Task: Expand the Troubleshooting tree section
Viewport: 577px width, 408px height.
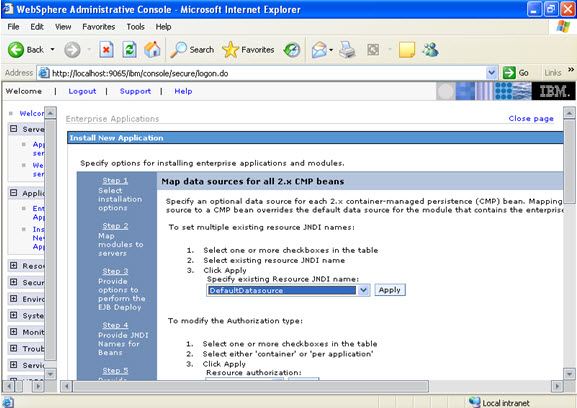Action: pos(14,348)
